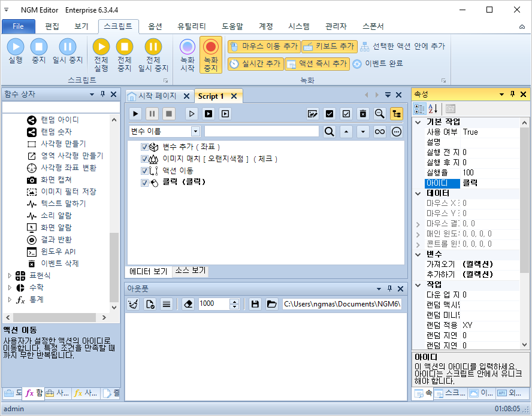This screenshot has width=532, height=416.
Task: Collapse the 기본 작업 property group
Action: [418, 122]
